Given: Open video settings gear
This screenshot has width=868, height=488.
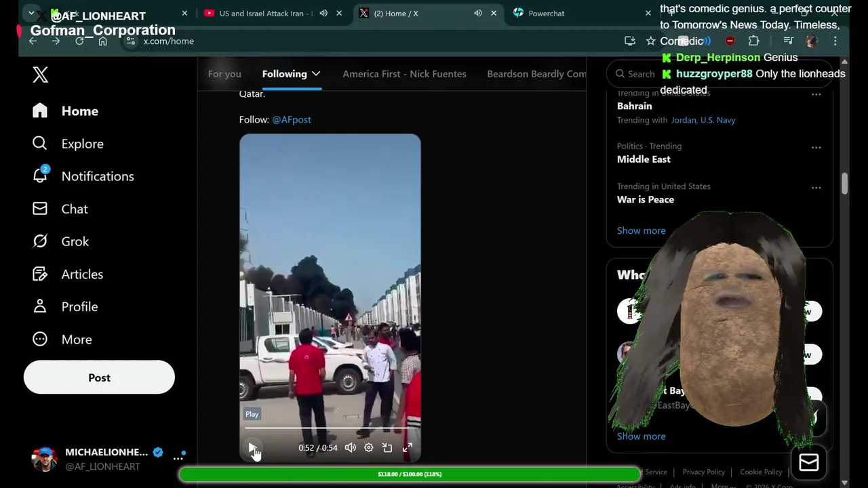Looking at the screenshot, I should coord(368,447).
